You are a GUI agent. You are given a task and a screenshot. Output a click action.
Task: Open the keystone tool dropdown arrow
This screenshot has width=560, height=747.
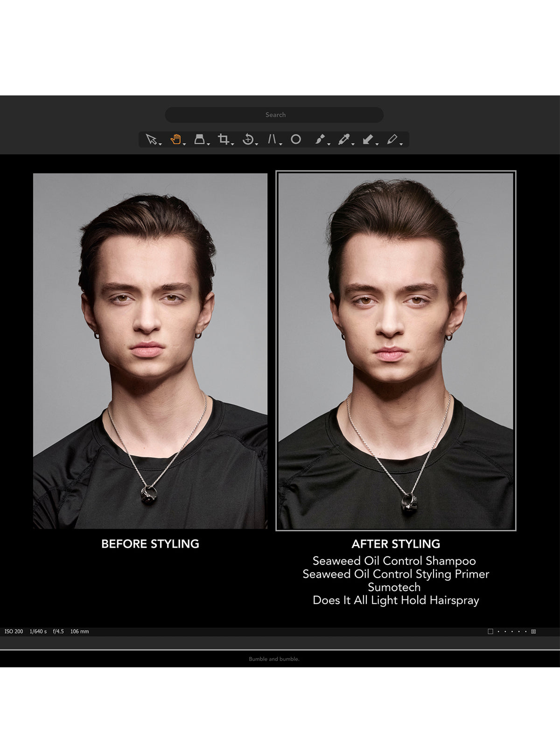pyautogui.click(x=280, y=144)
